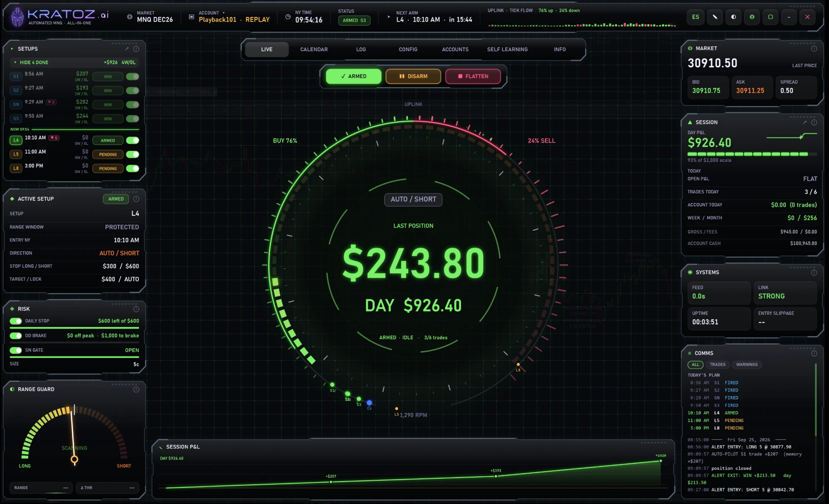
Task: Switch to the Log tab
Action: pyautogui.click(x=361, y=49)
